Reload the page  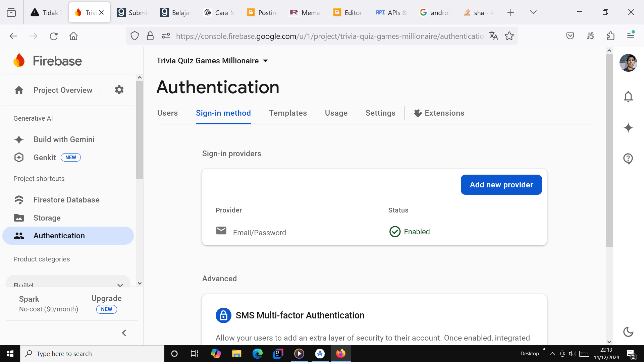pos(54,36)
